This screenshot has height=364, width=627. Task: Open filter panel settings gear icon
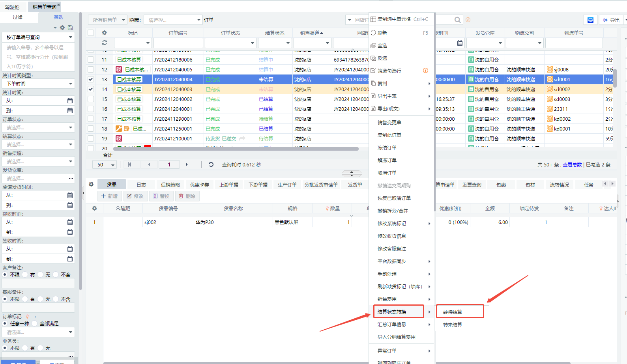click(62, 28)
